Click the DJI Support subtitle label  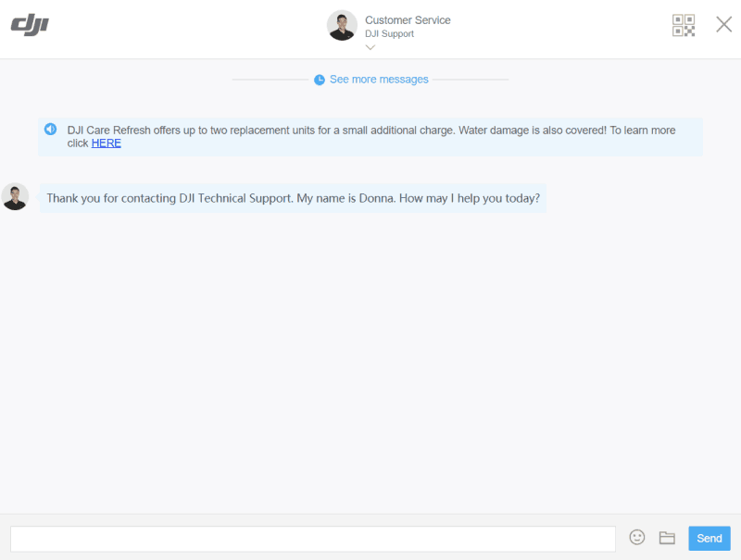[x=387, y=33]
